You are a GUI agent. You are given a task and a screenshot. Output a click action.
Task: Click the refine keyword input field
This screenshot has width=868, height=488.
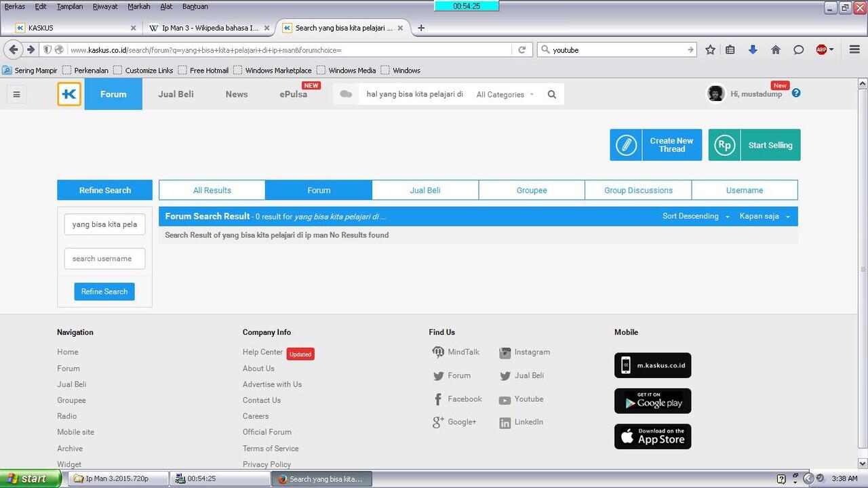[x=104, y=224]
